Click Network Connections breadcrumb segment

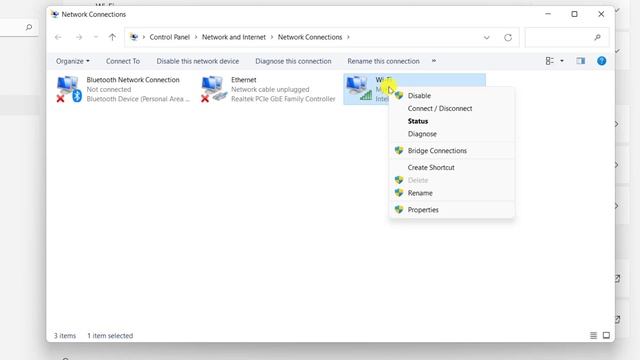pos(310,37)
